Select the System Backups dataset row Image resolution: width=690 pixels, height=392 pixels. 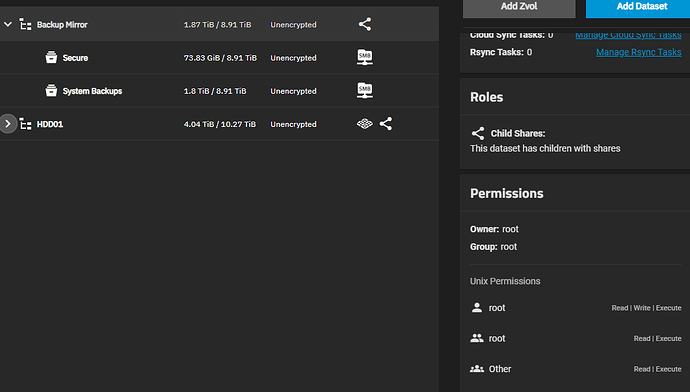[219, 91]
